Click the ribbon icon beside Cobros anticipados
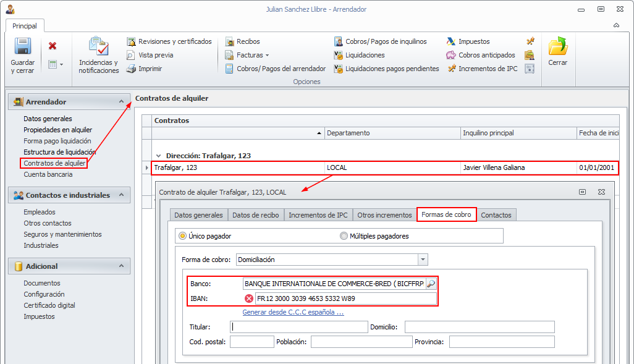The height and width of the screenshot is (364, 634). 530,55
